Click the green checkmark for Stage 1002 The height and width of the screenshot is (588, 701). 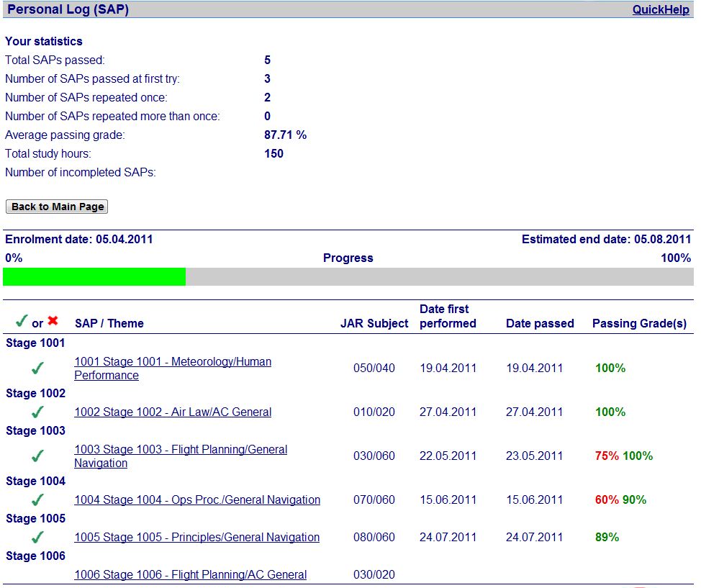37,412
